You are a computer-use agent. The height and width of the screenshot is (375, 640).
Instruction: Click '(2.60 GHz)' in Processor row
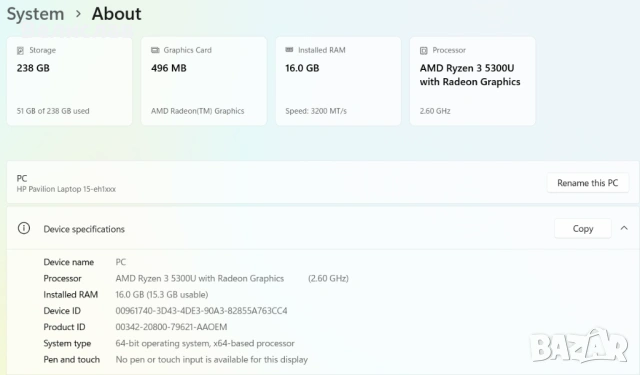pos(328,278)
